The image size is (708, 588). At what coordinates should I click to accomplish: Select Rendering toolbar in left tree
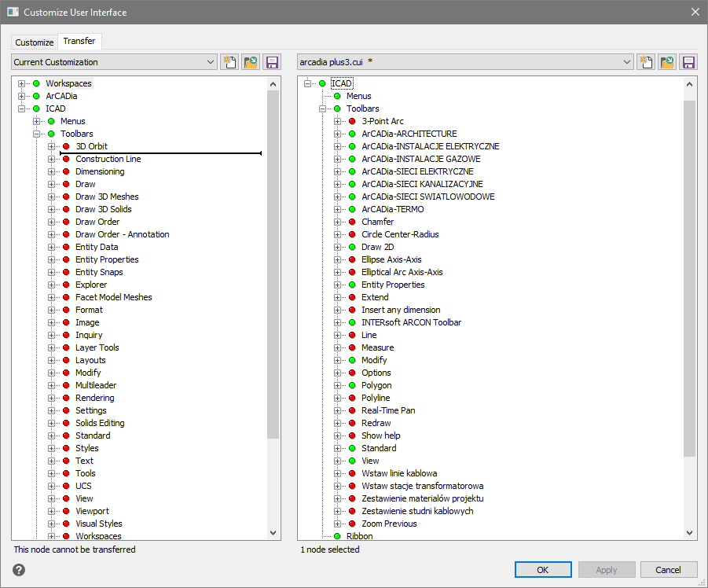[95, 398]
